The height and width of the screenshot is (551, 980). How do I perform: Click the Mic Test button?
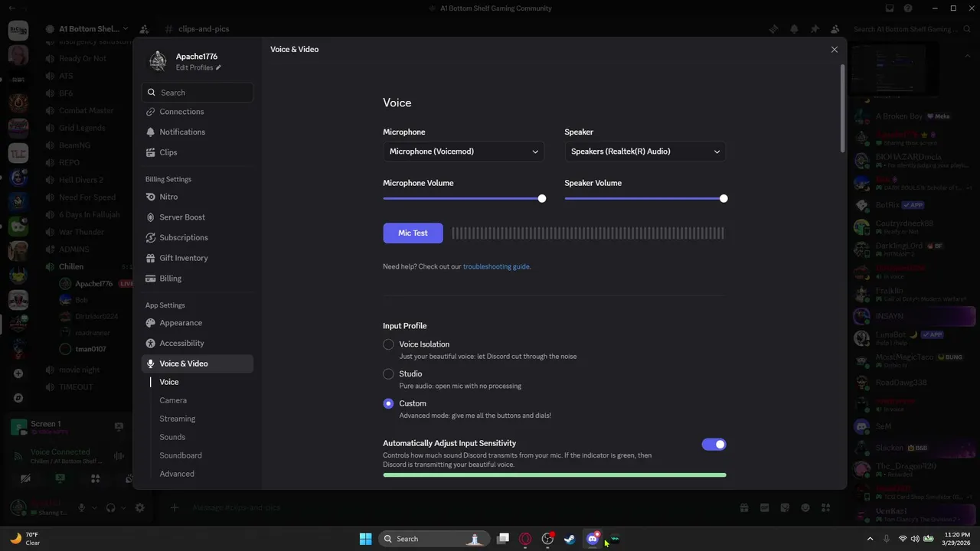click(x=413, y=233)
